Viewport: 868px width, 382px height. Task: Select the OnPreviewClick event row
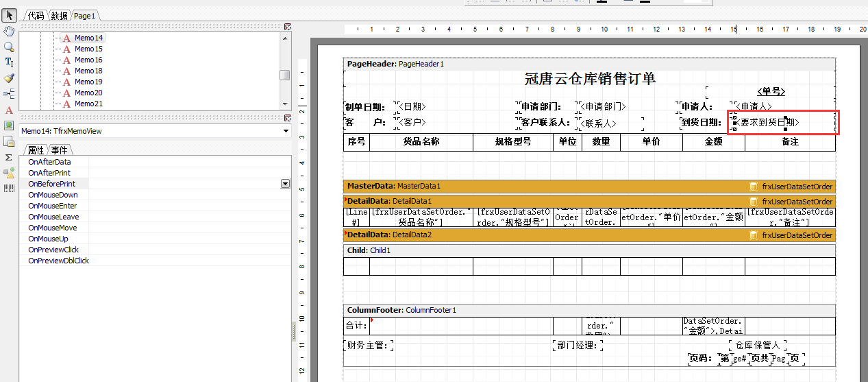coord(156,250)
